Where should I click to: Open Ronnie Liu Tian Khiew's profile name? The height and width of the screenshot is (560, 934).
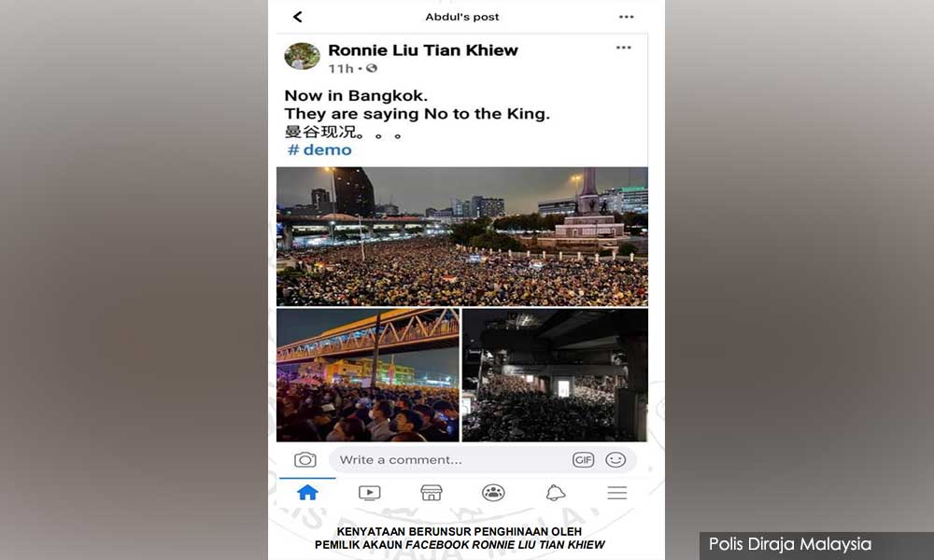point(423,50)
